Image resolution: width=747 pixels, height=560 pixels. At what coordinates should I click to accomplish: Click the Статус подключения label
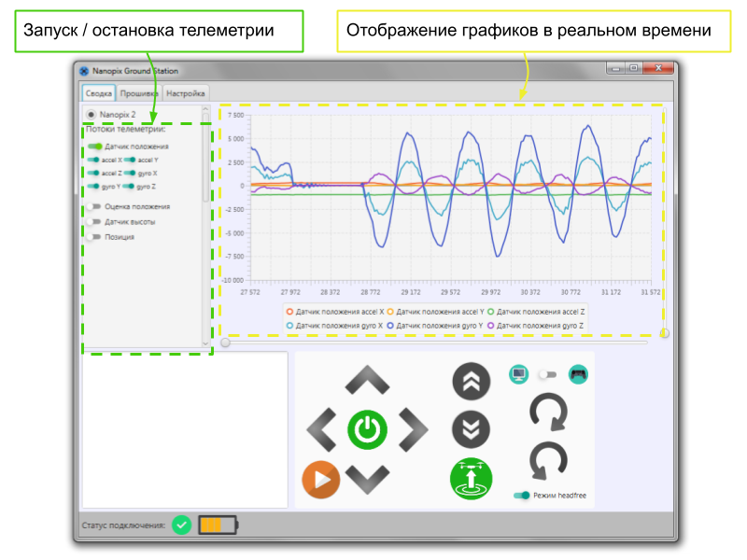[123, 525]
